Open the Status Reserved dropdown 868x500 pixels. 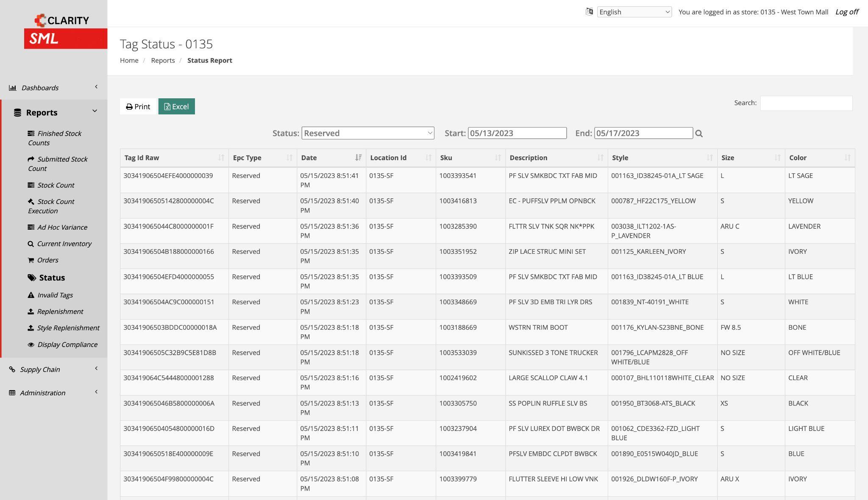pyautogui.click(x=368, y=133)
